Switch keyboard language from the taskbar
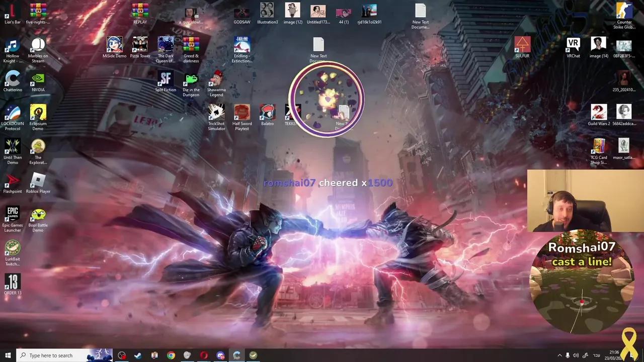The height and width of the screenshot is (362, 644). 596,355
